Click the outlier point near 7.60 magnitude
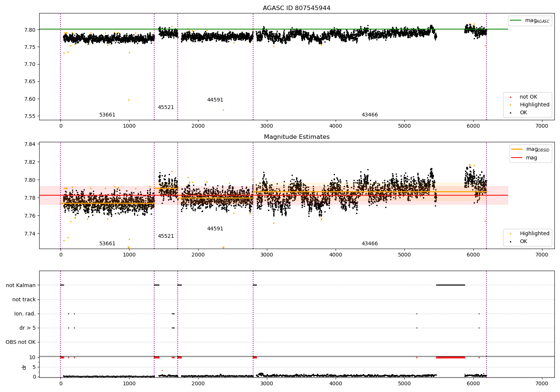 click(x=128, y=100)
